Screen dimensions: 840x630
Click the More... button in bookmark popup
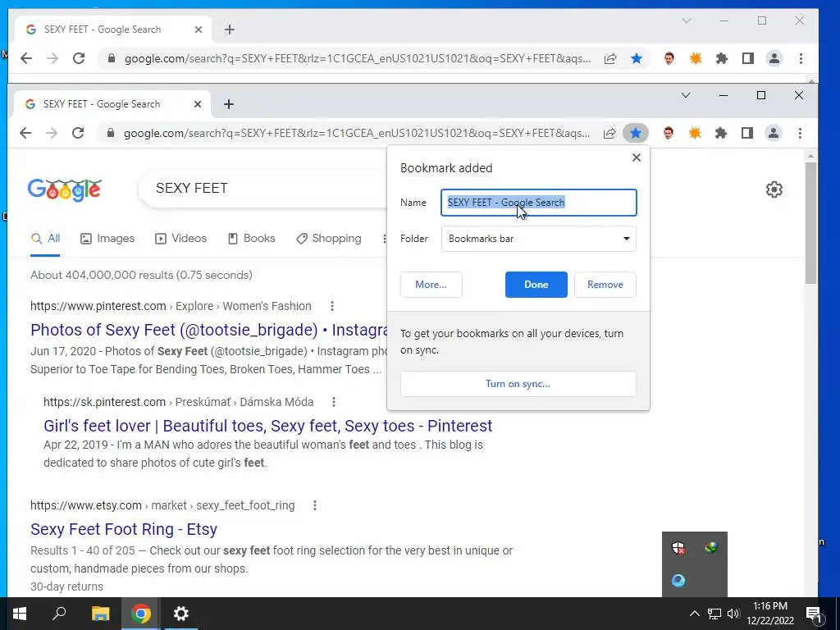(431, 285)
